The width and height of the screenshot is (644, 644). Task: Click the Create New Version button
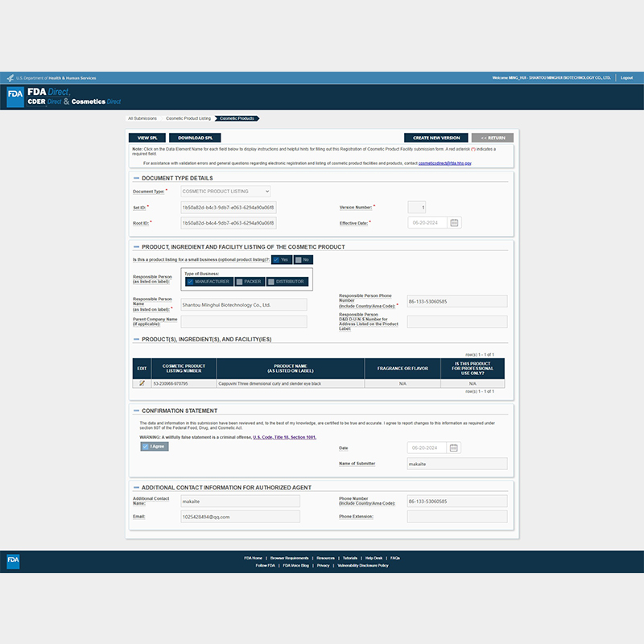tap(436, 138)
